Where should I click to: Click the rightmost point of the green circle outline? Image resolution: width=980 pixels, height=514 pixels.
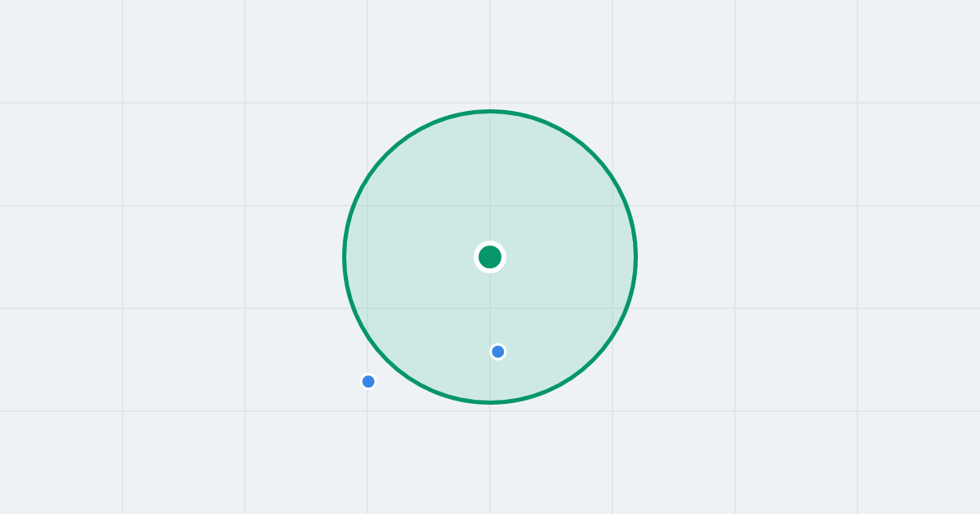pyautogui.click(x=635, y=257)
